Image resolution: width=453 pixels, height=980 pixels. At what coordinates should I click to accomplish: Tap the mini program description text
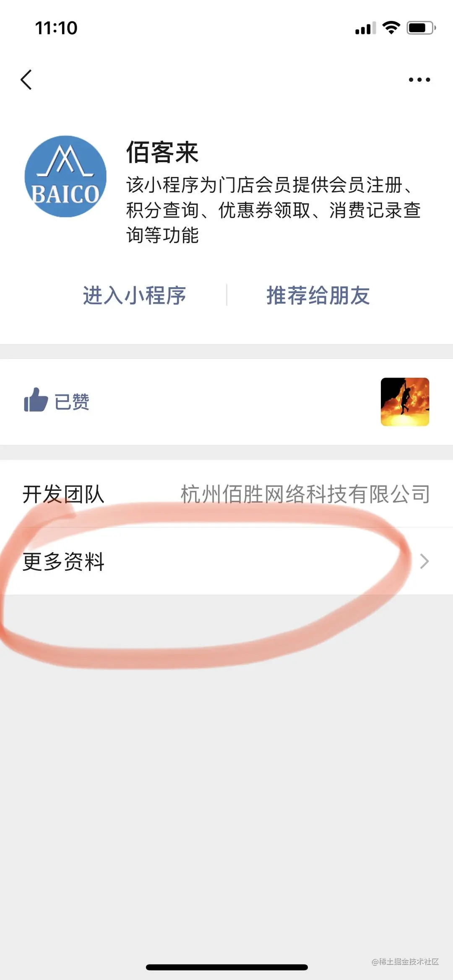273,210
